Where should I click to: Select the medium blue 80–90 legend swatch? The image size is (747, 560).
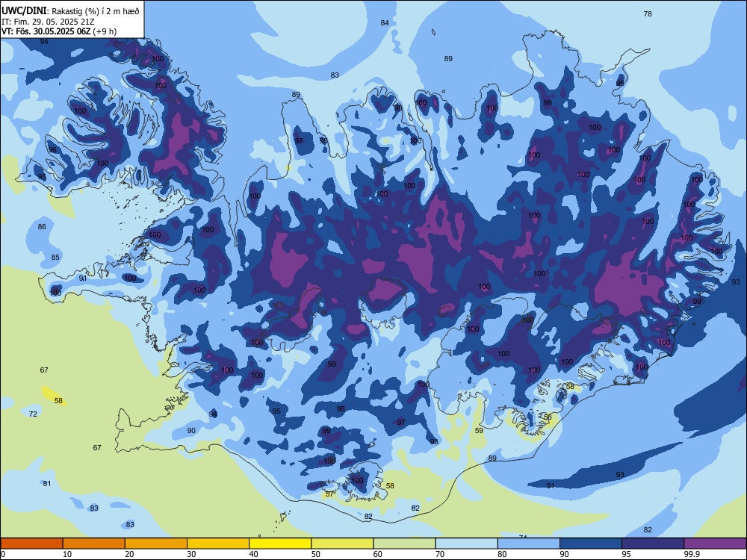click(x=529, y=544)
